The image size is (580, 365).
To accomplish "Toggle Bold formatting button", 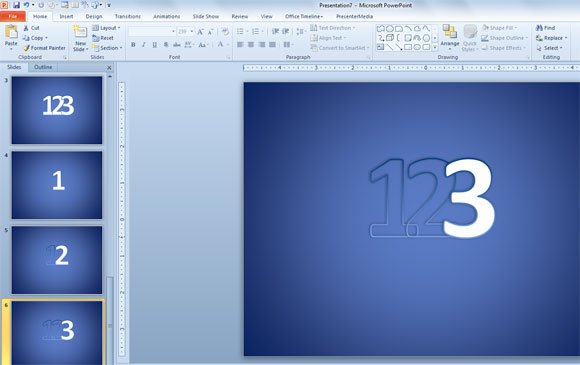I will pyautogui.click(x=133, y=45).
